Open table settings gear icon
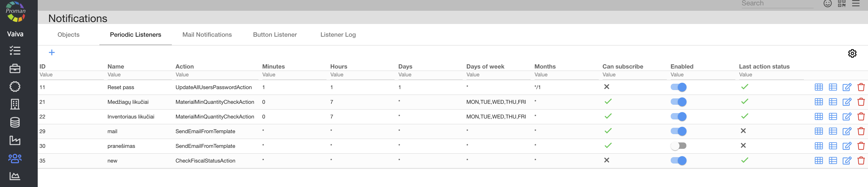Image resolution: width=868 pixels, height=187 pixels. tap(852, 53)
